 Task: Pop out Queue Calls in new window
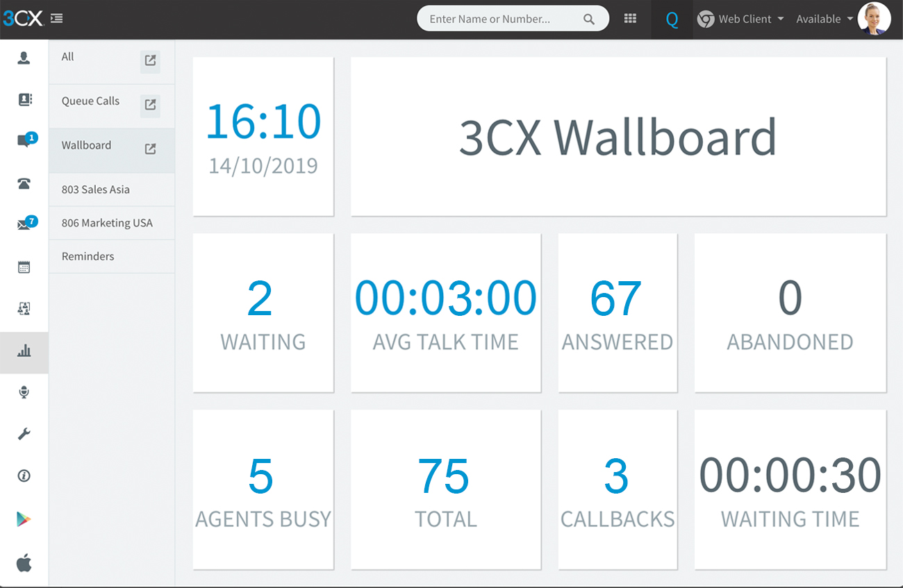150,105
